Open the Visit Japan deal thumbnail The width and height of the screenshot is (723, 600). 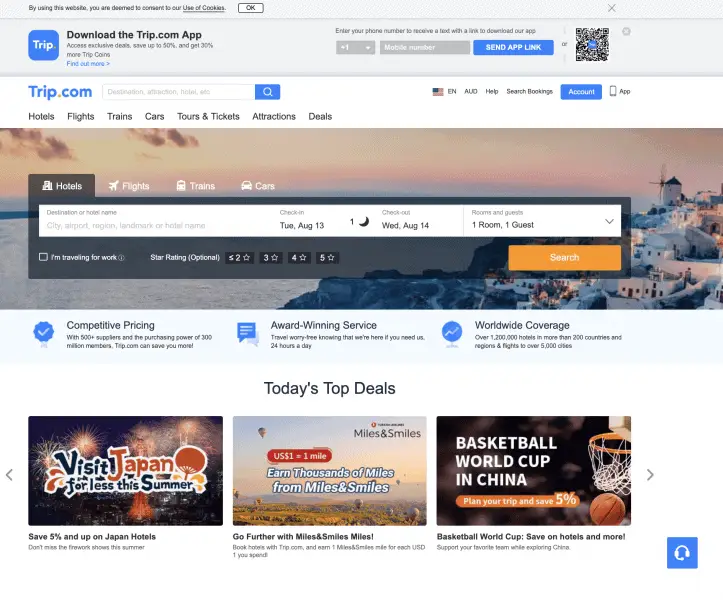tap(125, 471)
